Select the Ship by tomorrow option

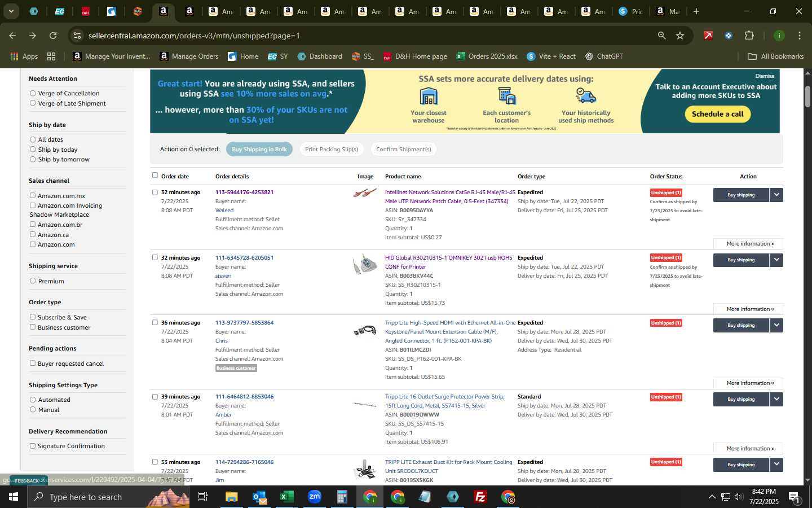tap(33, 159)
